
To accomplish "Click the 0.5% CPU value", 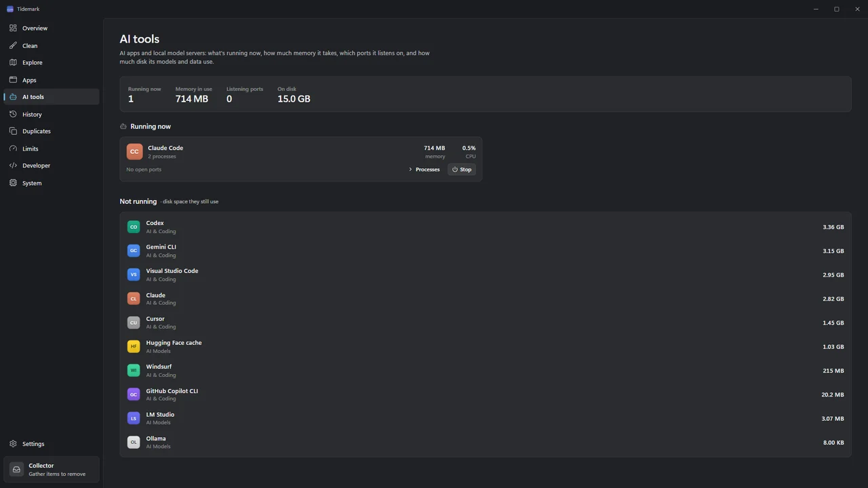I will [469, 148].
